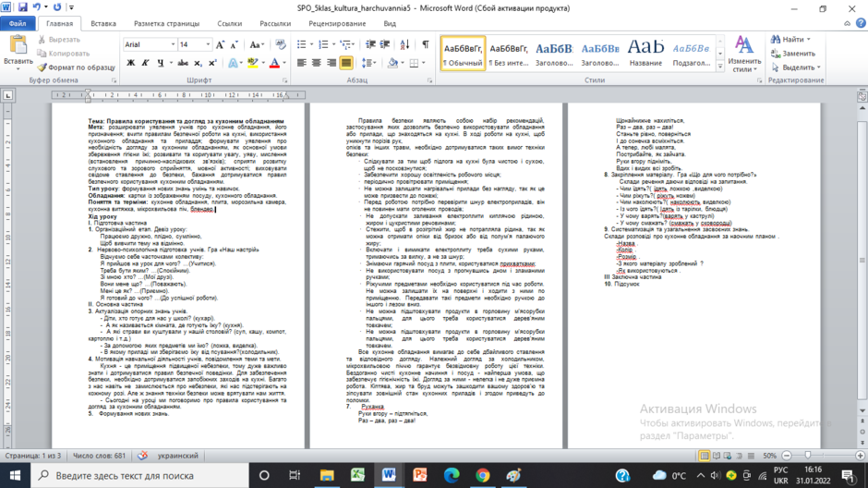
Task: Toggle Bold formatting (Ж) button
Action: [x=130, y=63]
